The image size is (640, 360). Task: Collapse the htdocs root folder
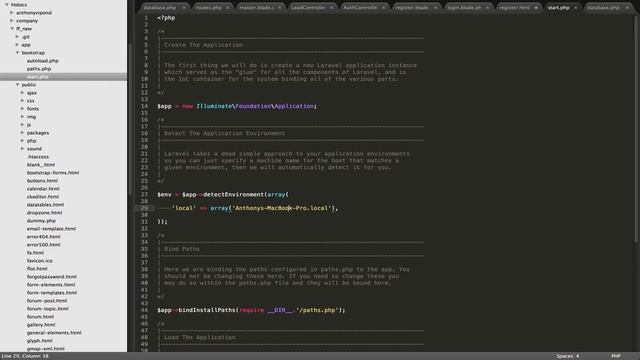[7, 4]
